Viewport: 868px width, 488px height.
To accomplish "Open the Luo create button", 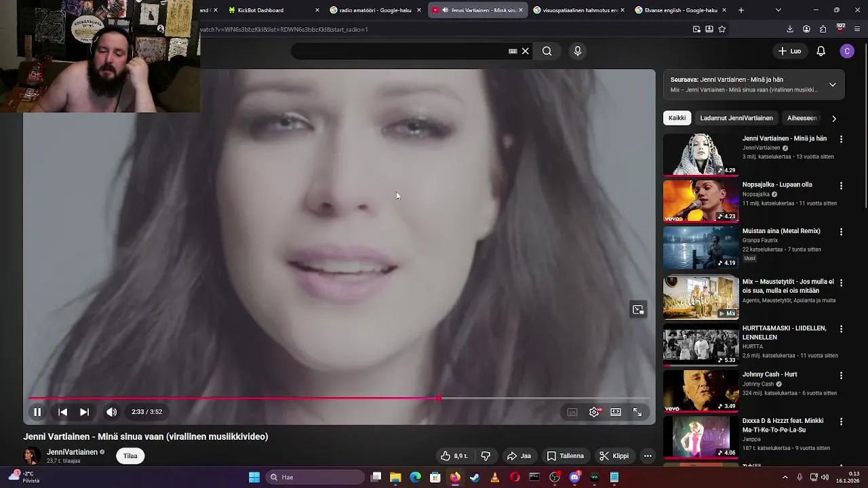I will (789, 51).
